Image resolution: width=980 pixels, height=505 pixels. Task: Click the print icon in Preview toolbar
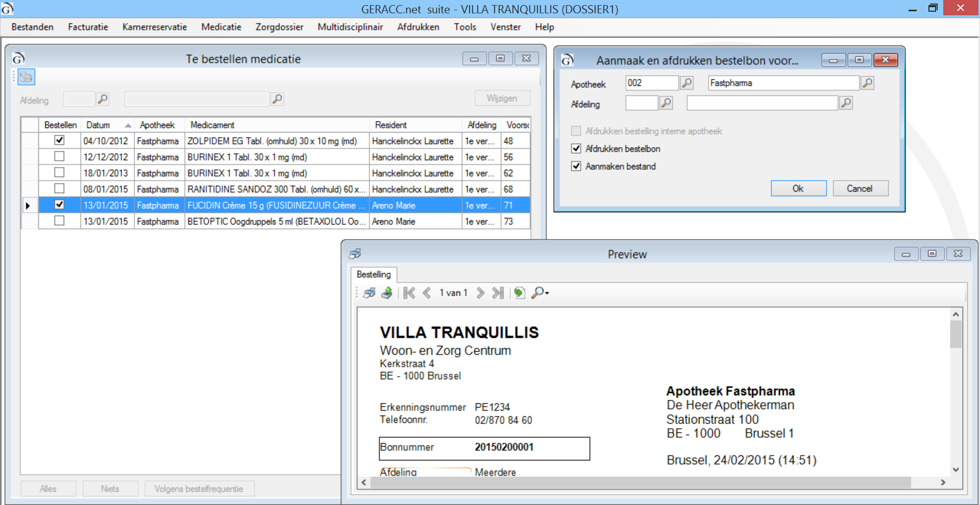[369, 293]
